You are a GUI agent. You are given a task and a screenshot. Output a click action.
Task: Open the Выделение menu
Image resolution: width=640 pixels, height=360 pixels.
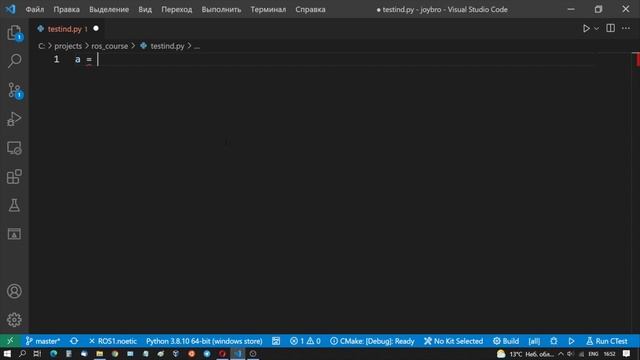[109, 9]
